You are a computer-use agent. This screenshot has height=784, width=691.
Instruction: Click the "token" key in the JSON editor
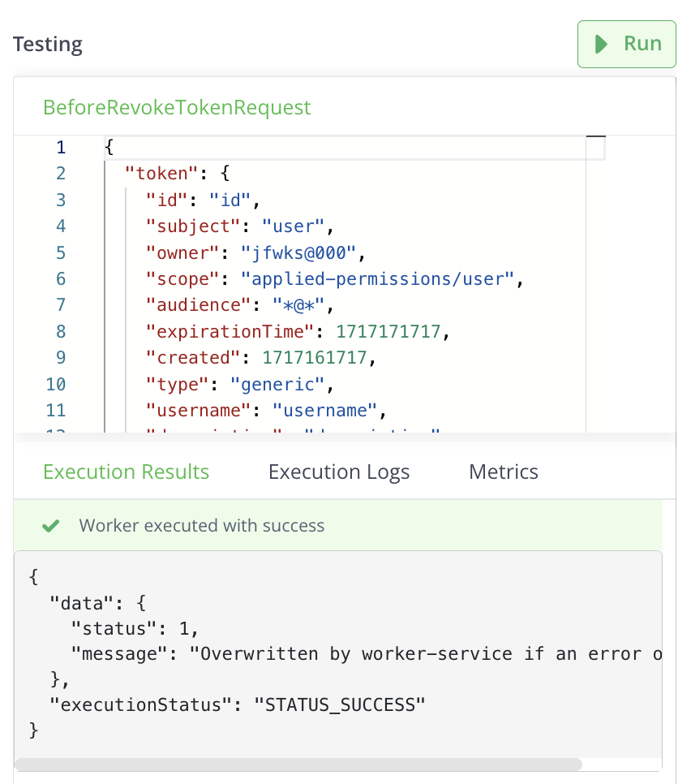click(162, 173)
